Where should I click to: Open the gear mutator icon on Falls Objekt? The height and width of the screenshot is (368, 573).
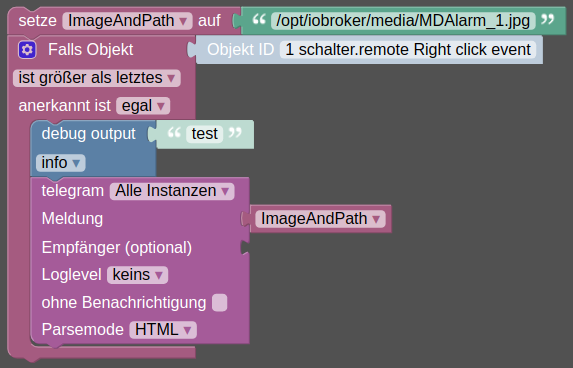[x=27, y=50]
